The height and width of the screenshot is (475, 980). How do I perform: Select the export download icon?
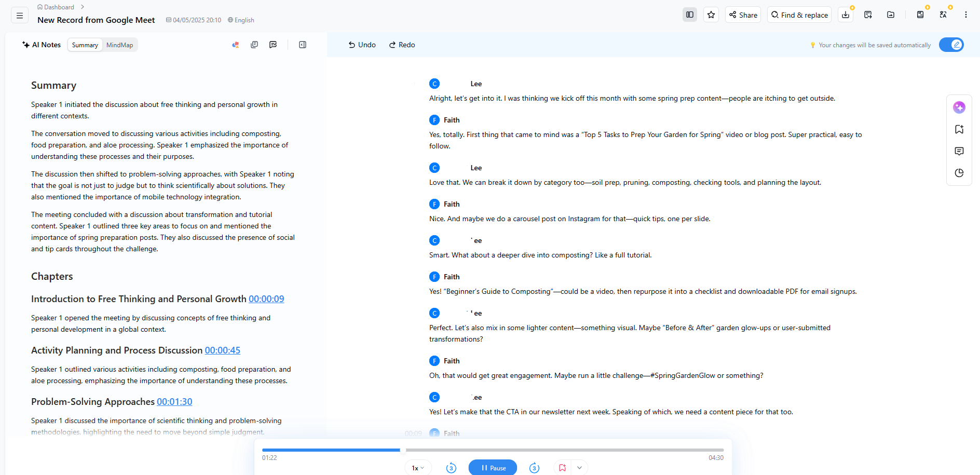click(845, 15)
